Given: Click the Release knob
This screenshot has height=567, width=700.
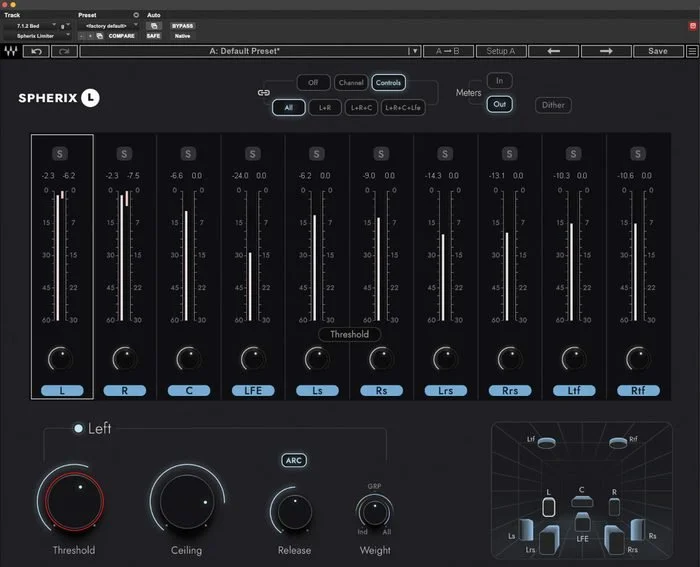Looking at the screenshot, I should point(294,512).
